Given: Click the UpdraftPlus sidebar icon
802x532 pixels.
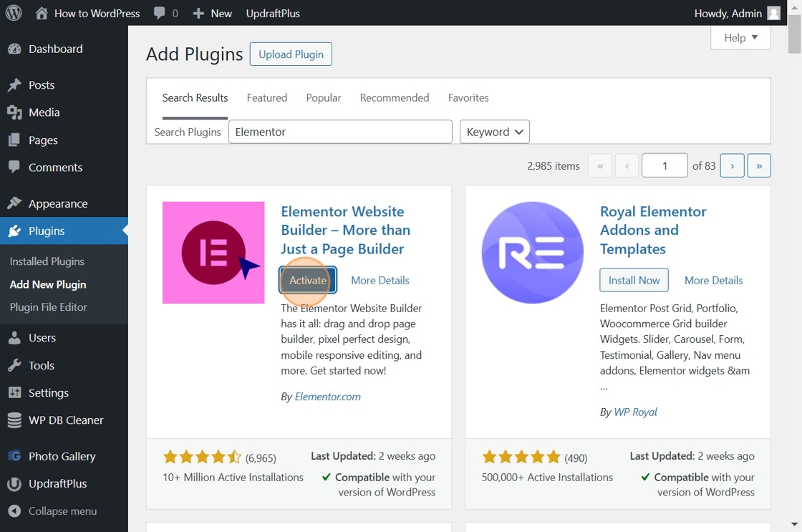Looking at the screenshot, I should [14, 483].
